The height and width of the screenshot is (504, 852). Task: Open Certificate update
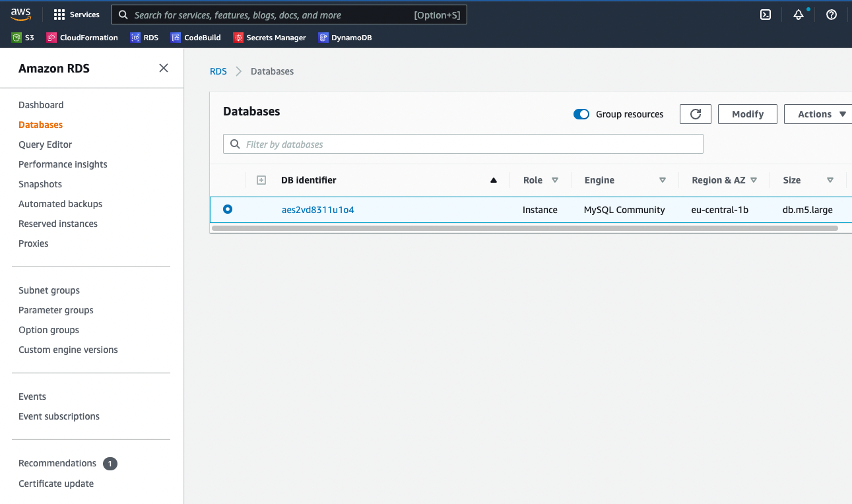coord(56,484)
